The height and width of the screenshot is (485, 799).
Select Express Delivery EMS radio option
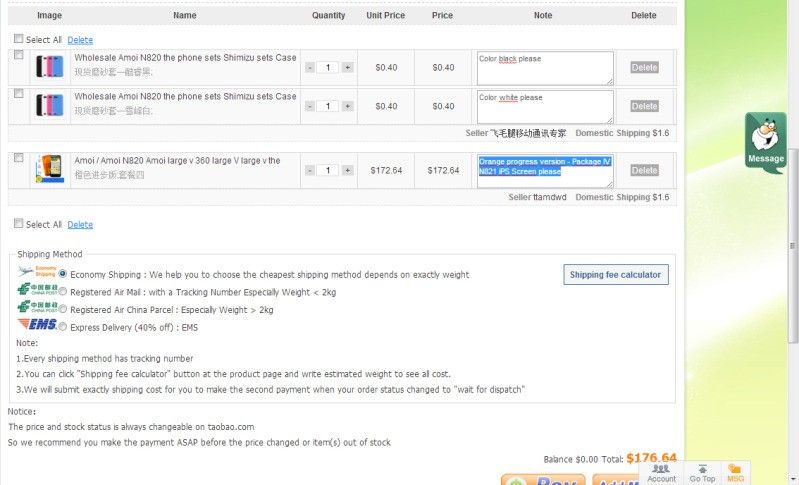tap(63, 327)
